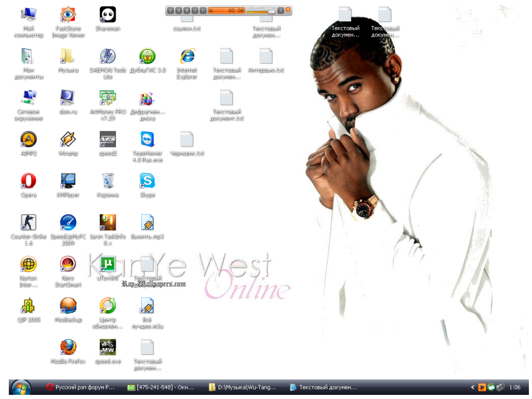Open Iarsn TaskInfo 8.x shortcut
Image resolution: width=532 pixels, height=399 pixels.
click(108, 230)
